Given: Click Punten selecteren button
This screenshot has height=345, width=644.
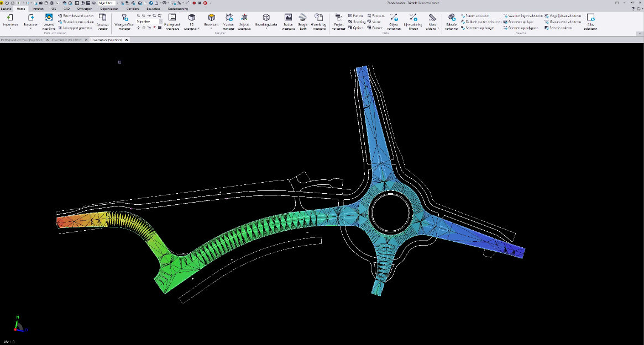Looking at the screenshot, I should click(x=475, y=16).
